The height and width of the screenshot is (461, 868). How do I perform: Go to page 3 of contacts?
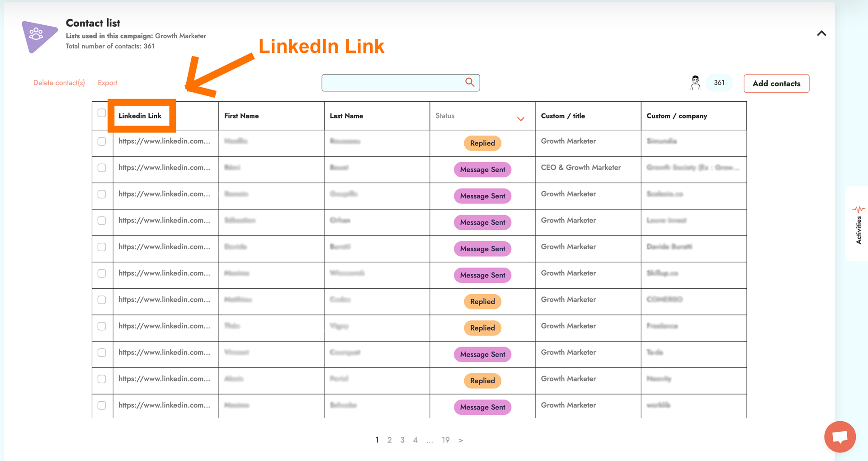(x=402, y=440)
